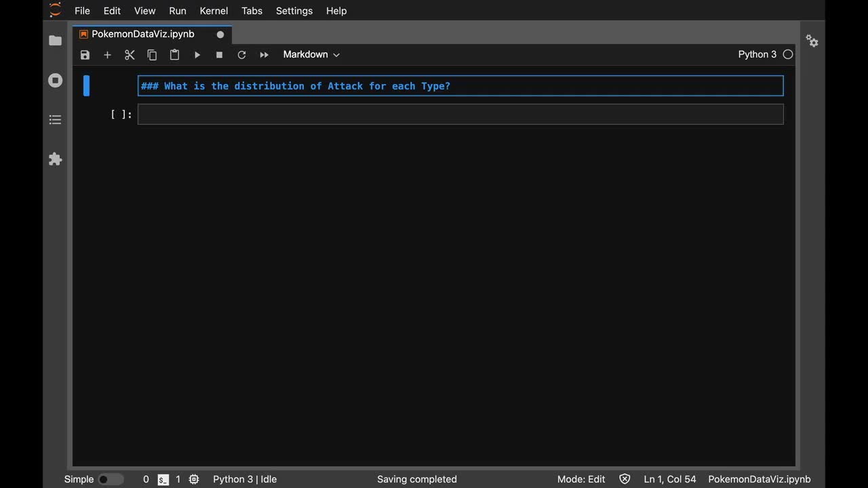Viewport: 868px width, 488px height.
Task: Toggle Simple interface mode switch
Action: 111,479
